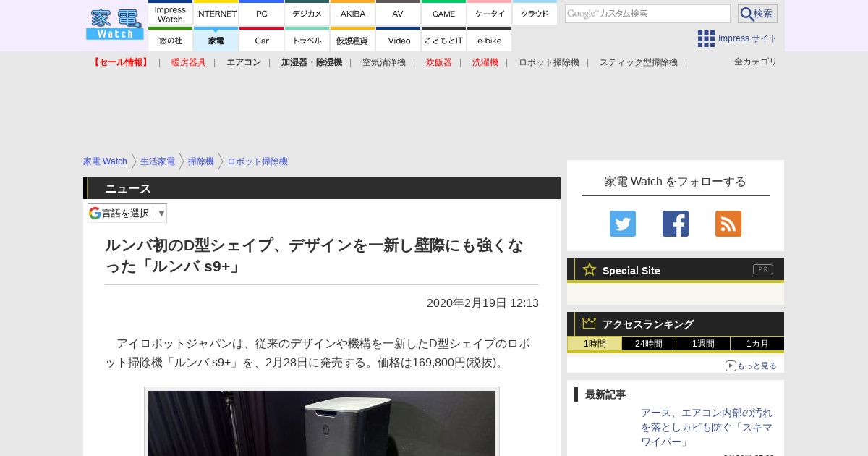Screen dimensions: 868x456
Task: Open the クラウド nav tab
Action: [535, 14]
